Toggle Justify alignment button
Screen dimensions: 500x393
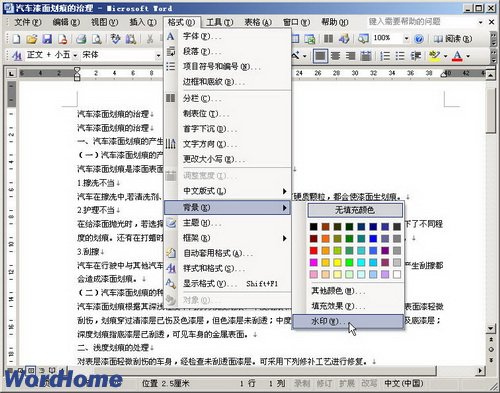320,56
